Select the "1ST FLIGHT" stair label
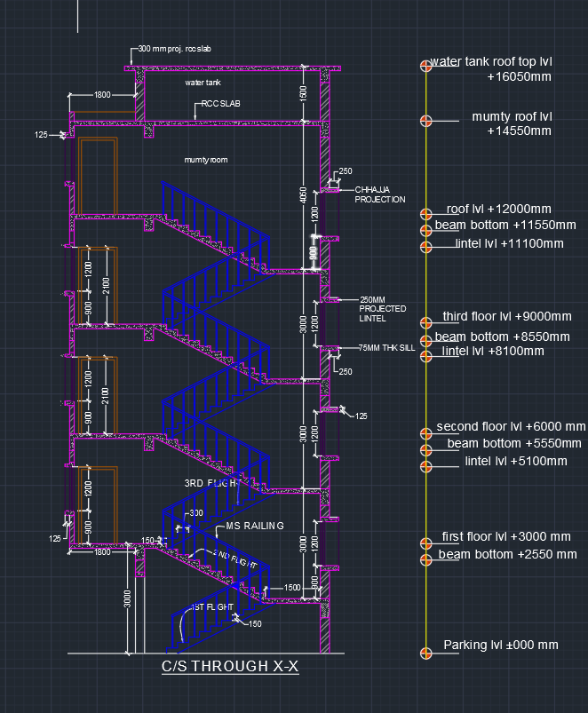Viewport: 588px width, 713px height. [212, 606]
